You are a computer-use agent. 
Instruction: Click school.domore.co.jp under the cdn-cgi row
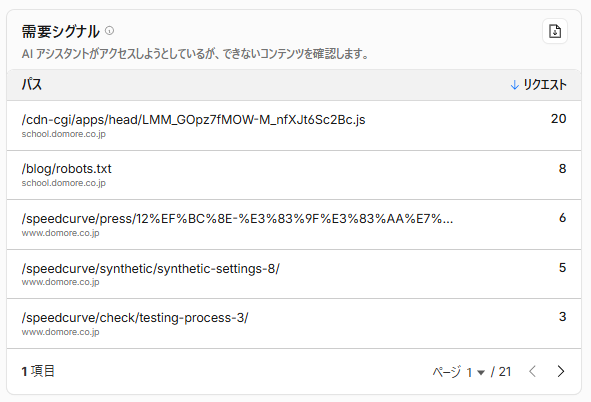click(x=64, y=134)
